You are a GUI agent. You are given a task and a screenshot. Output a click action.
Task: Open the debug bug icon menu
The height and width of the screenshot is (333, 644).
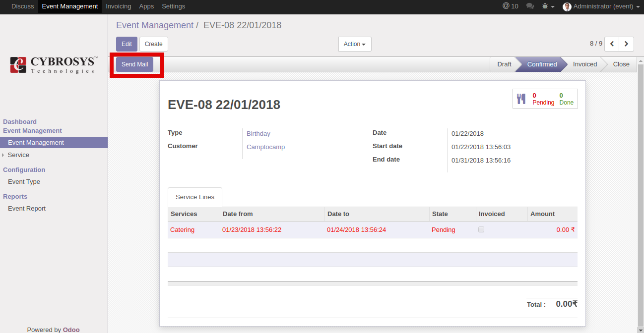point(548,6)
